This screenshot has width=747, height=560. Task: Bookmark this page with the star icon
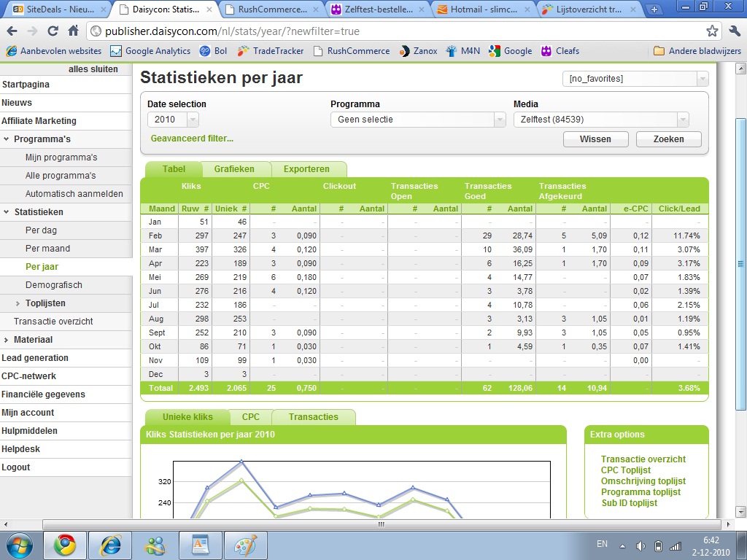(x=712, y=31)
